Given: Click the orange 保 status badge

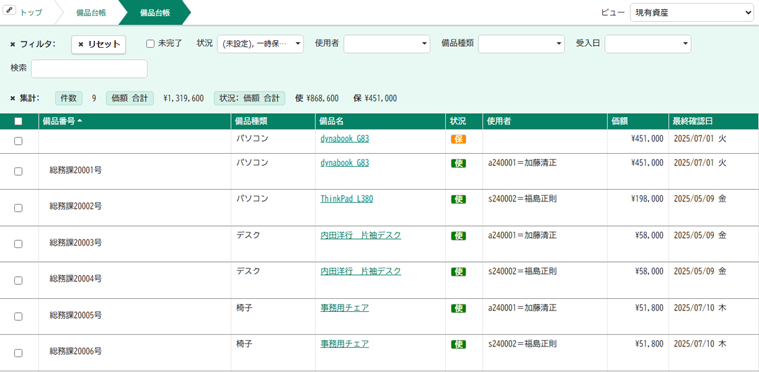Looking at the screenshot, I should (x=458, y=139).
